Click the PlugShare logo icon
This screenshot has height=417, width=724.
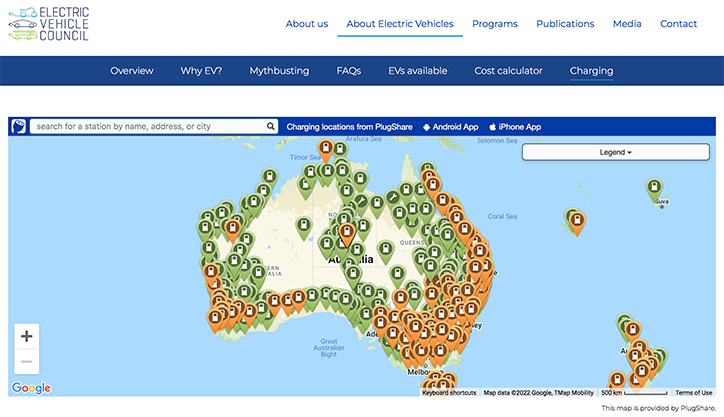coord(18,126)
